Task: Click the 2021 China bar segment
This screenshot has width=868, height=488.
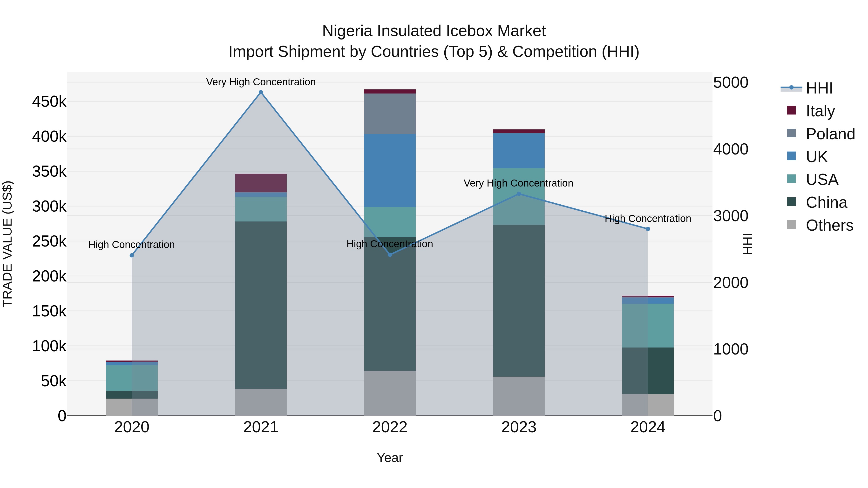Action: (261, 305)
